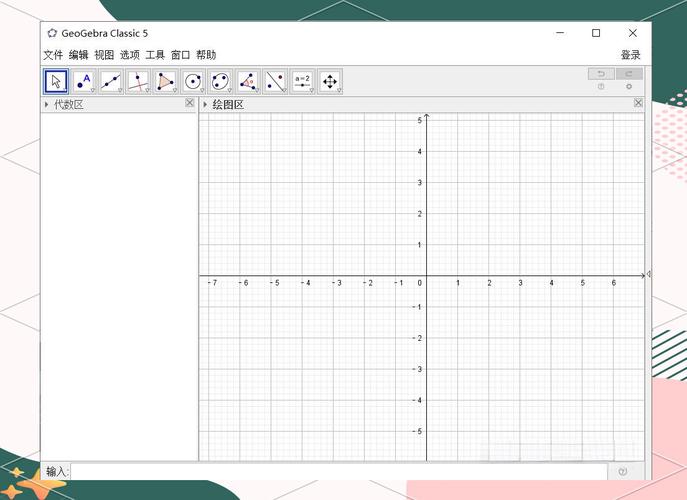Screen dimensions: 687x500
Task: Expand the 绘图区 style bar triangle
Action: pyautogui.click(x=205, y=104)
